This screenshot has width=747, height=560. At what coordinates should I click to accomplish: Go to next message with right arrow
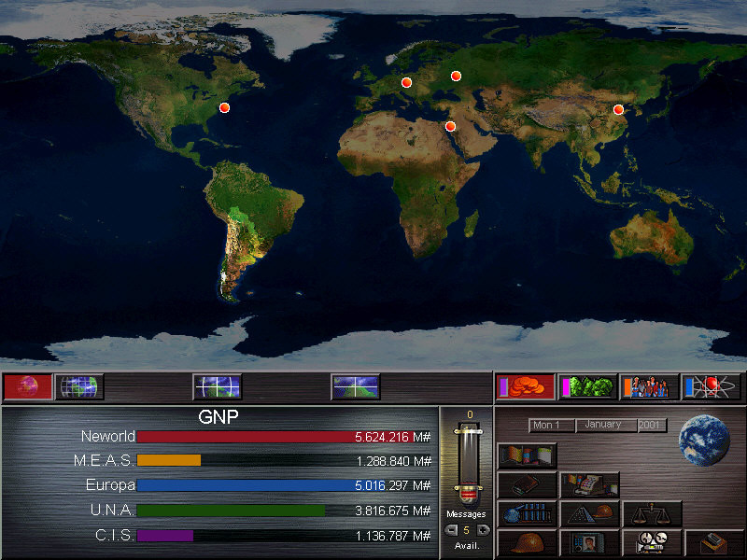coord(483,530)
